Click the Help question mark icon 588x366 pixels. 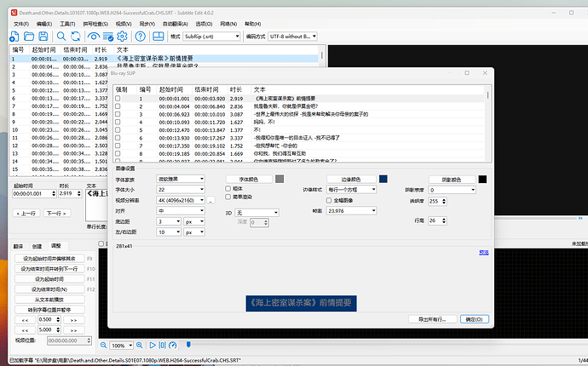click(x=141, y=37)
